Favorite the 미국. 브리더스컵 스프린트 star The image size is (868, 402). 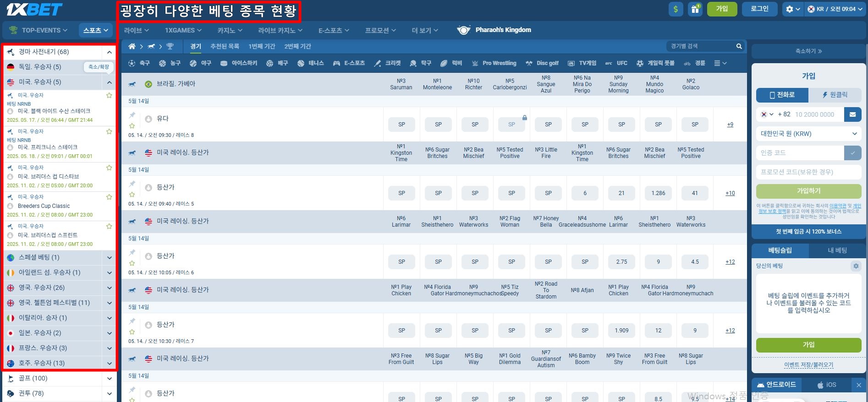(x=109, y=227)
